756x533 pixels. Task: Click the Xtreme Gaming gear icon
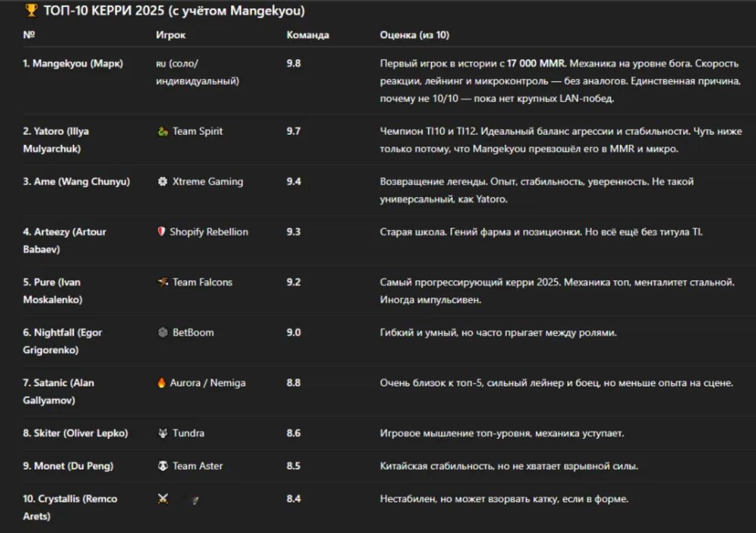(162, 182)
